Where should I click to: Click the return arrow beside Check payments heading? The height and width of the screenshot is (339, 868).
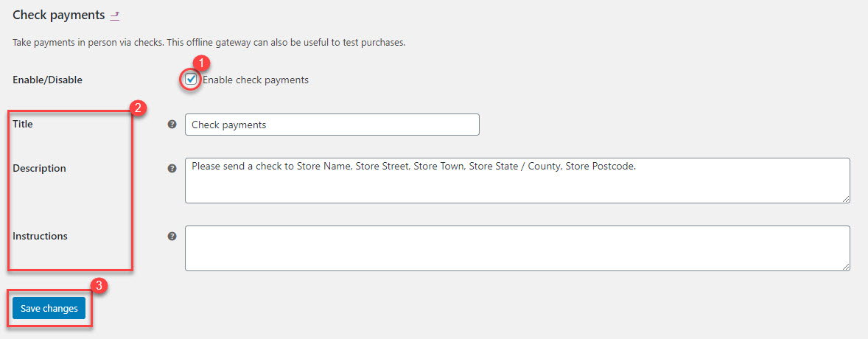tap(114, 15)
